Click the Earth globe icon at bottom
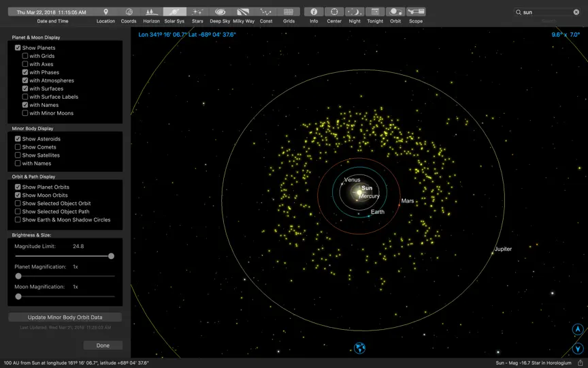 click(x=359, y=348)
